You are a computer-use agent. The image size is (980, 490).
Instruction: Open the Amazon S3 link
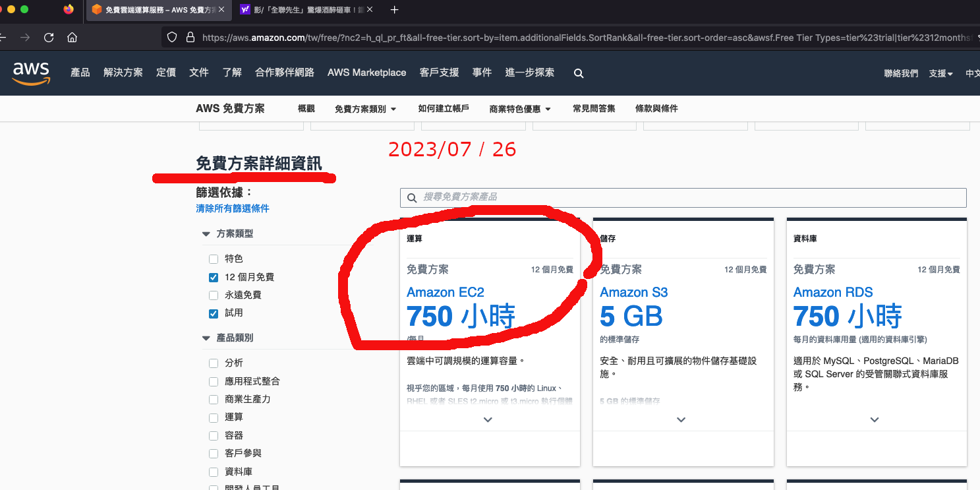tap(633, 292)
